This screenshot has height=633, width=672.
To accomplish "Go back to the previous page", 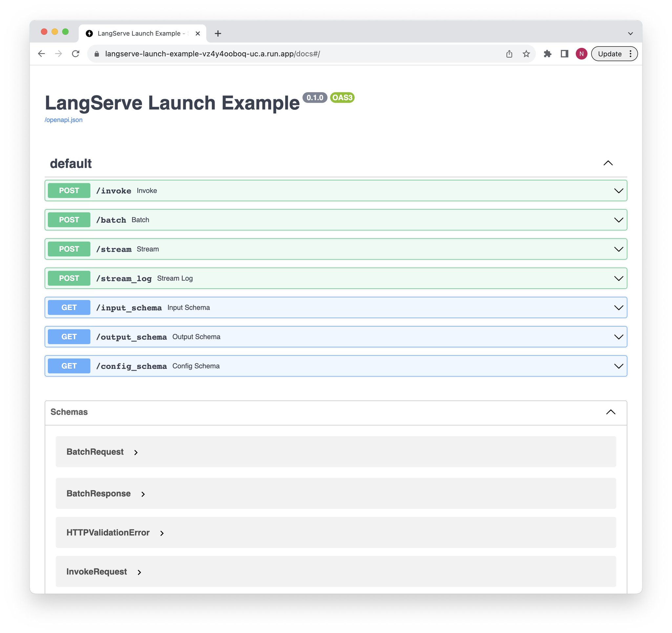I will (41, 54).
